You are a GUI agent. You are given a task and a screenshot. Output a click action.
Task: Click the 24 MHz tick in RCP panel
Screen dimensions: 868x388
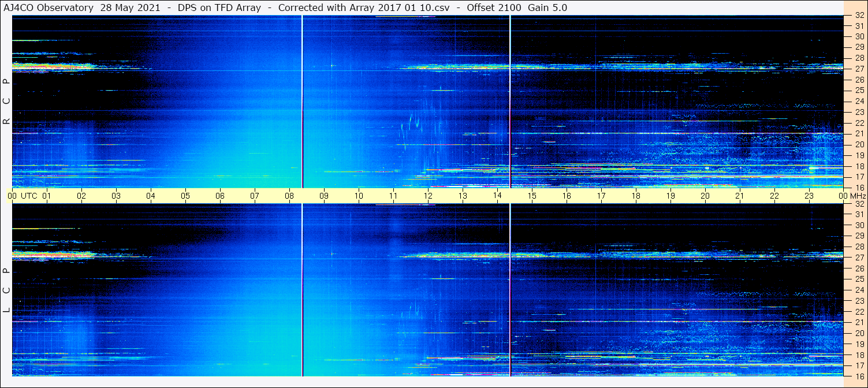(859, 101)
